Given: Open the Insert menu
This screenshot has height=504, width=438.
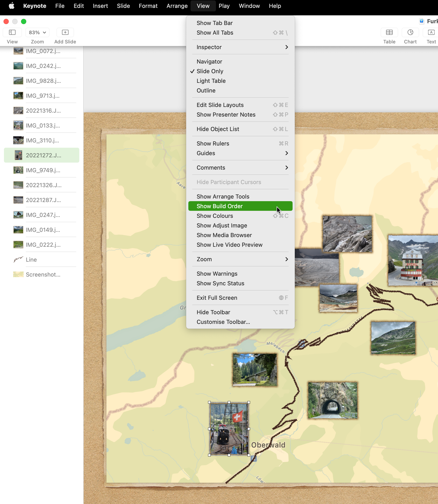Looking at the screenshot, I should tap(100, 6).
